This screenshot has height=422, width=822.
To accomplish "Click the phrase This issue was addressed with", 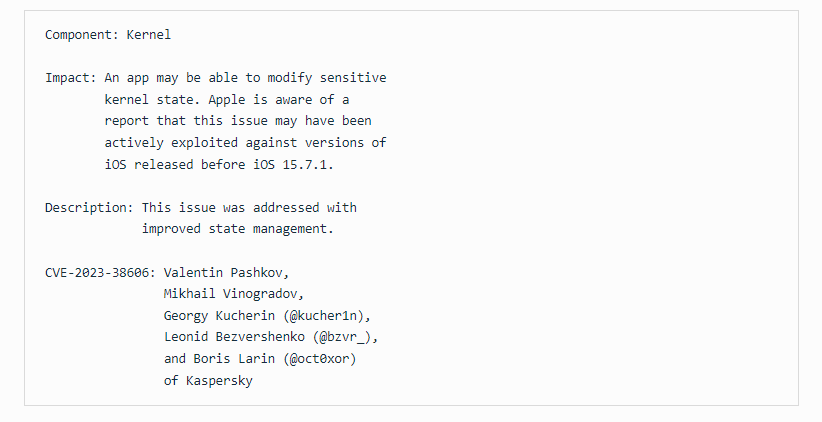I will pos(249,208).
